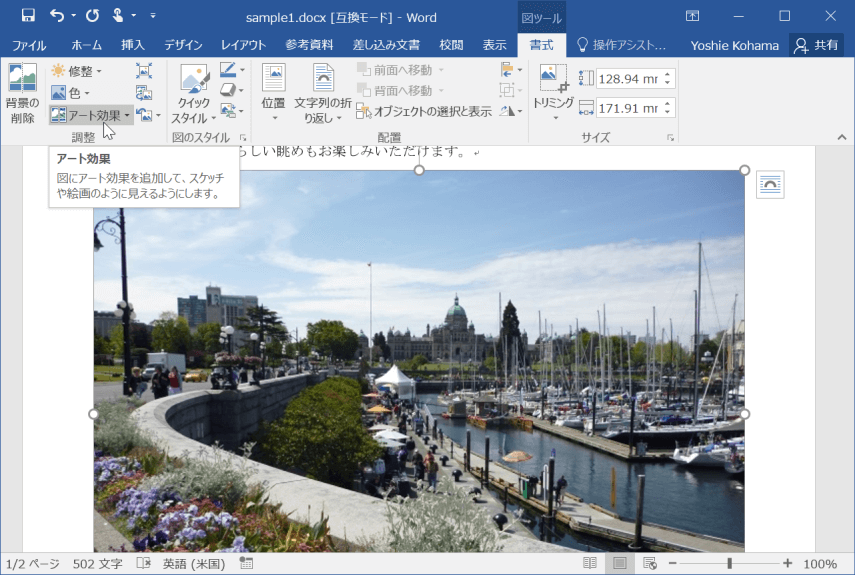Viewport: 855px width, 575px height.
Task: Click the 502 文字 word count
Action: [x=98, y=564]
